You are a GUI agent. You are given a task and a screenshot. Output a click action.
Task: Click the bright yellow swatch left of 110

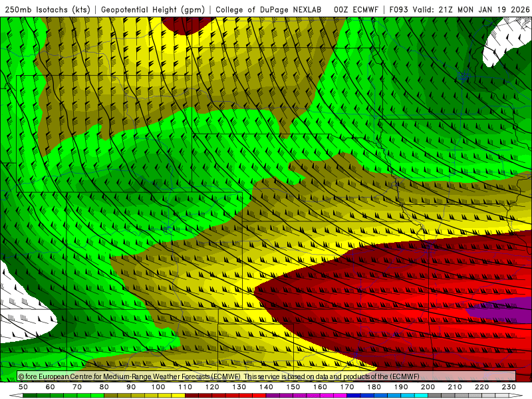pos(178,396)
